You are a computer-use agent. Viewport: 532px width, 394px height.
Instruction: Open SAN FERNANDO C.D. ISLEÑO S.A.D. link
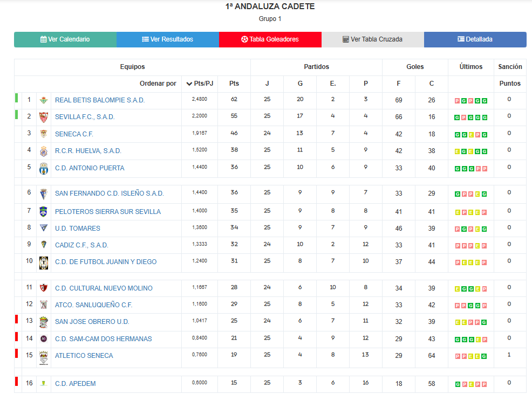[x=109, y=193]
